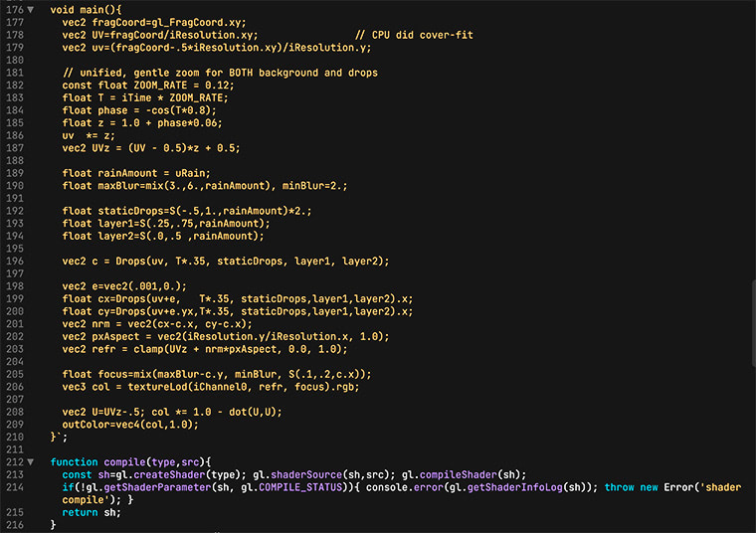Viewport: 756px width, 533px height.
Task: Place cursor on the pxAspect declaration
Action: coord(119,336)
